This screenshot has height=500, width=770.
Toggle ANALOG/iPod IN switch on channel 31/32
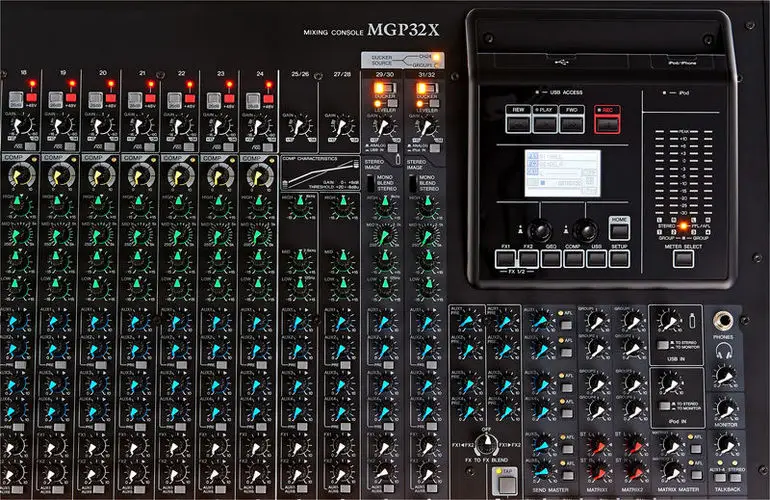pyautogui.click(x=435, y=147)
